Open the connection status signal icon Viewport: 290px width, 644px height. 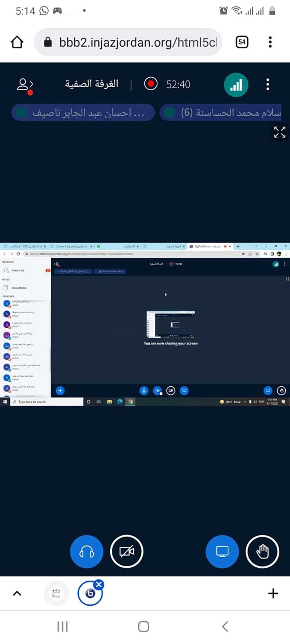point(236,85)
